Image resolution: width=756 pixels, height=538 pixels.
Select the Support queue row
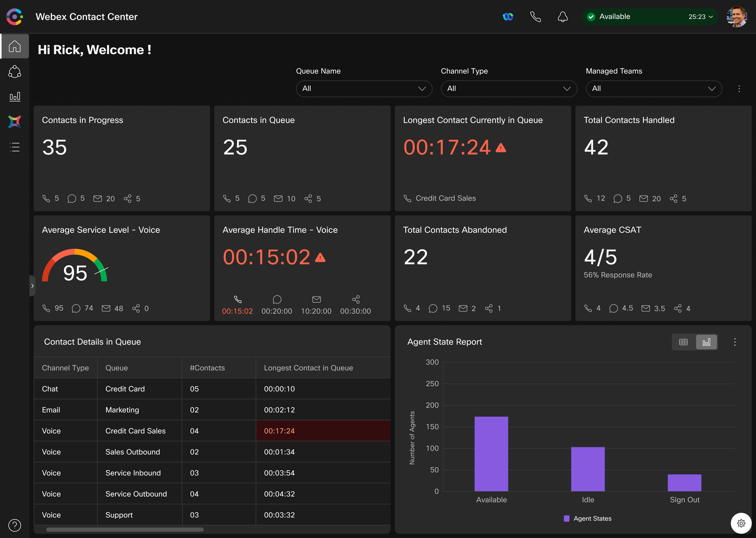pyautogui.click(x=212, y=515)
